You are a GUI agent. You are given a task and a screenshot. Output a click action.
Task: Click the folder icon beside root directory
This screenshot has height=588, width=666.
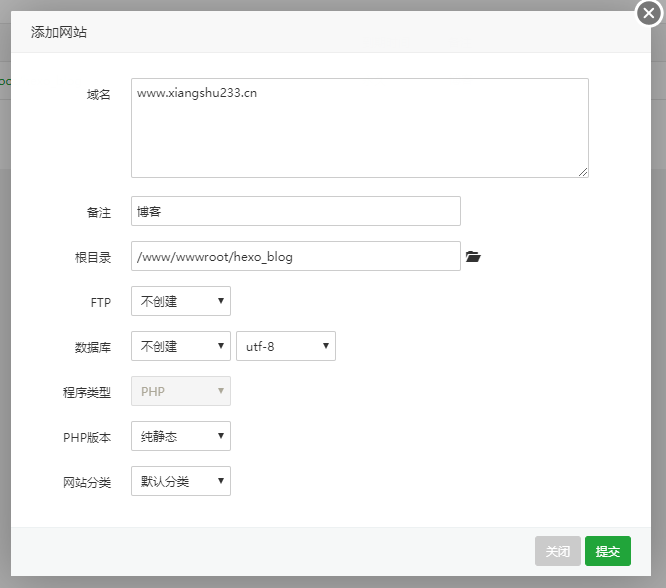(474, 257)
